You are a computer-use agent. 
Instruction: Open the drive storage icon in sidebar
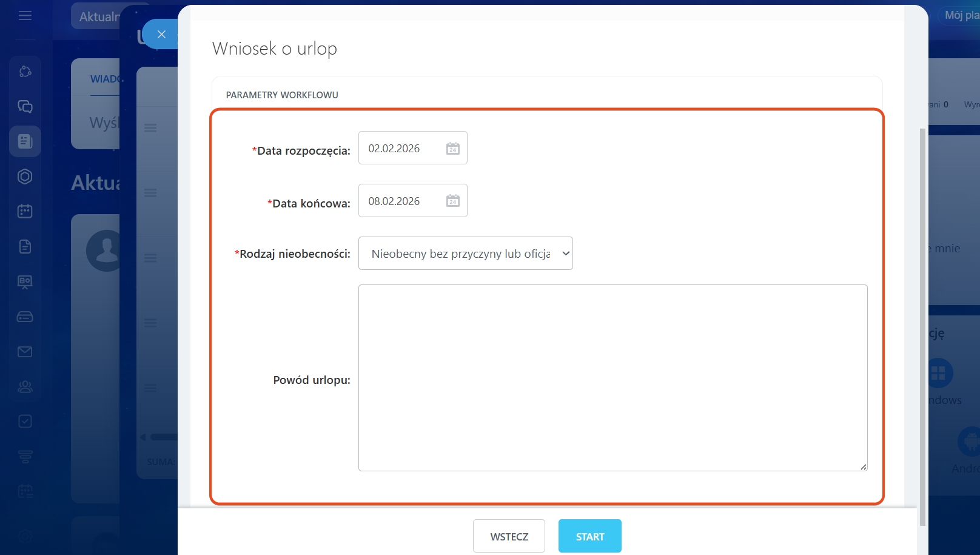tap(25, 317)
